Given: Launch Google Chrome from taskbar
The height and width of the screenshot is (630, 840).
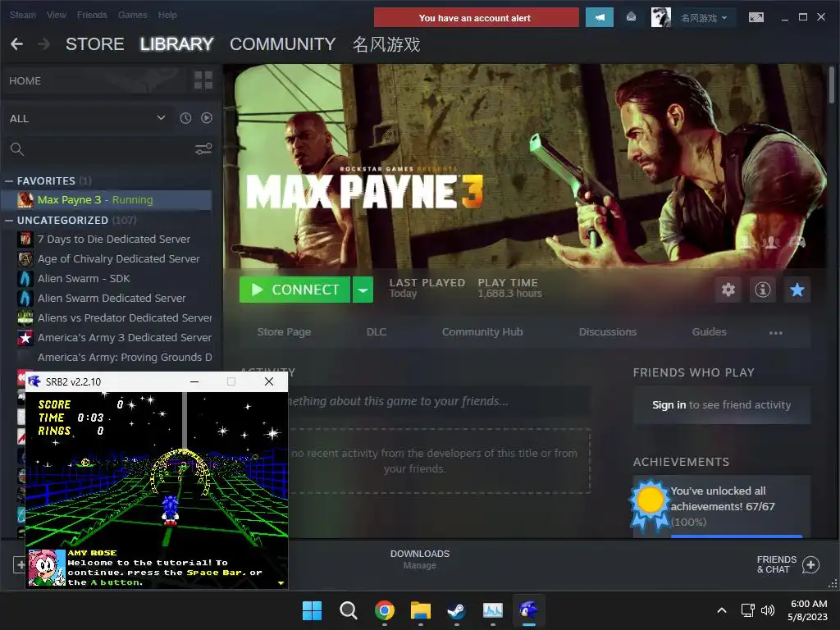Looking at the screenshot, I should [384, 610].
